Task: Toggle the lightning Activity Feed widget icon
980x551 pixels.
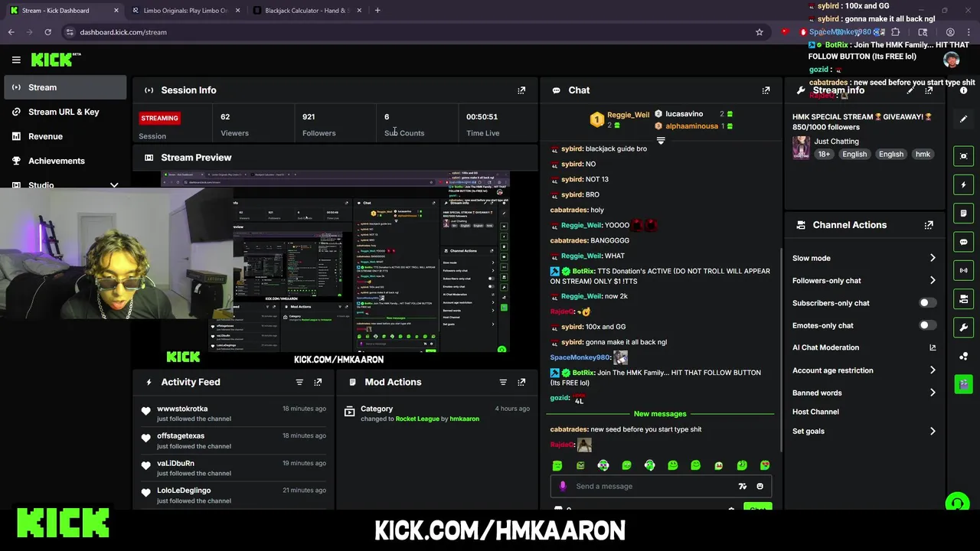Action: pos(963,184)
